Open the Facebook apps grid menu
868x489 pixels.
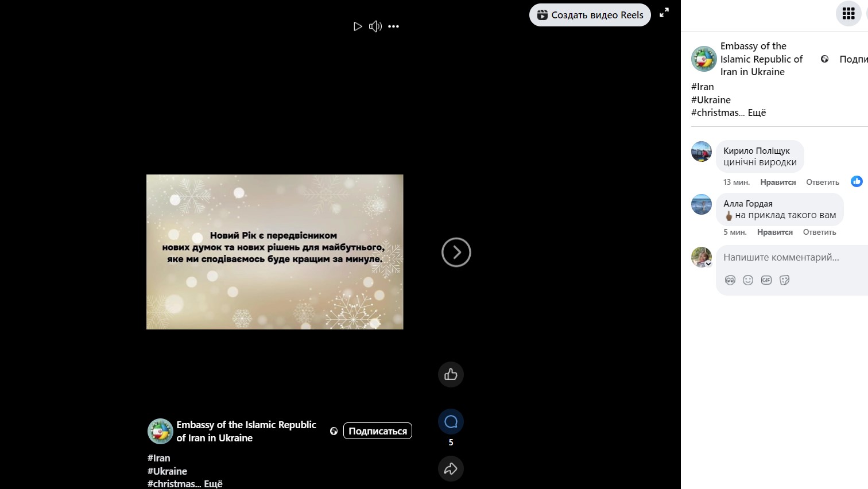click(x=848, y=14)
